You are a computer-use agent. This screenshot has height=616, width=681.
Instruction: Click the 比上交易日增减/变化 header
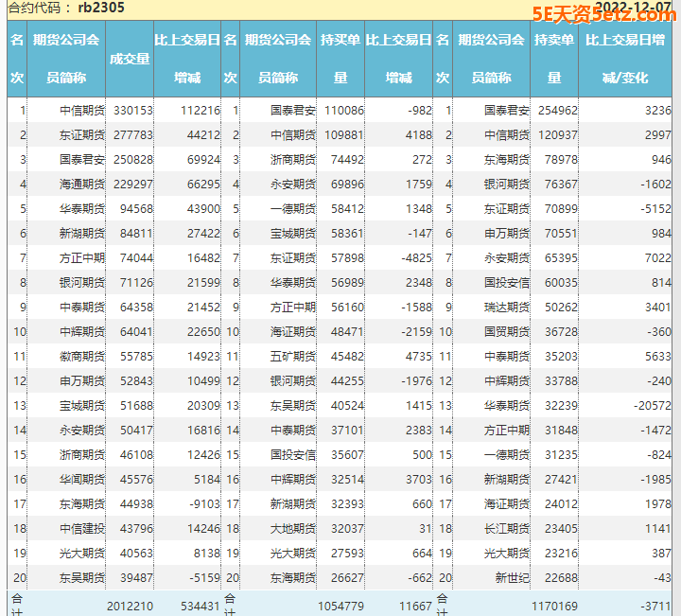625,59
